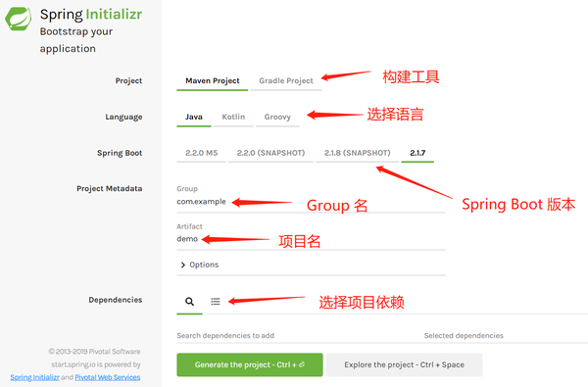Switch to the dependency list view icon
This screenshot has width=588, height=387.
tap(216, 301)
